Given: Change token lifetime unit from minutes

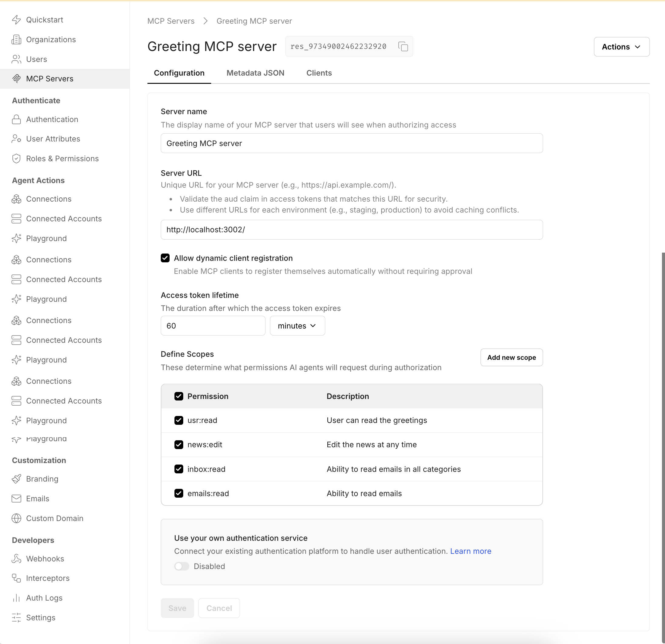Looking at the screenshot, I should (297, 325).
